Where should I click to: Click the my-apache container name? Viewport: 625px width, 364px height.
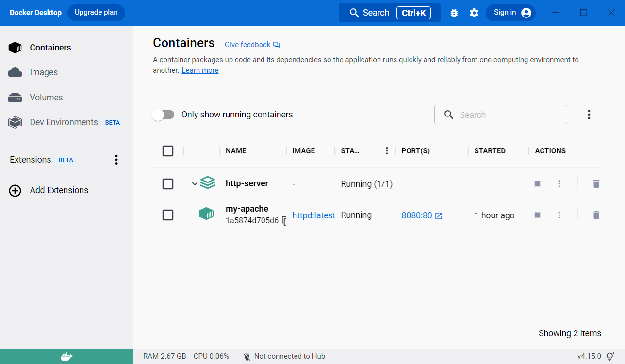247,209
